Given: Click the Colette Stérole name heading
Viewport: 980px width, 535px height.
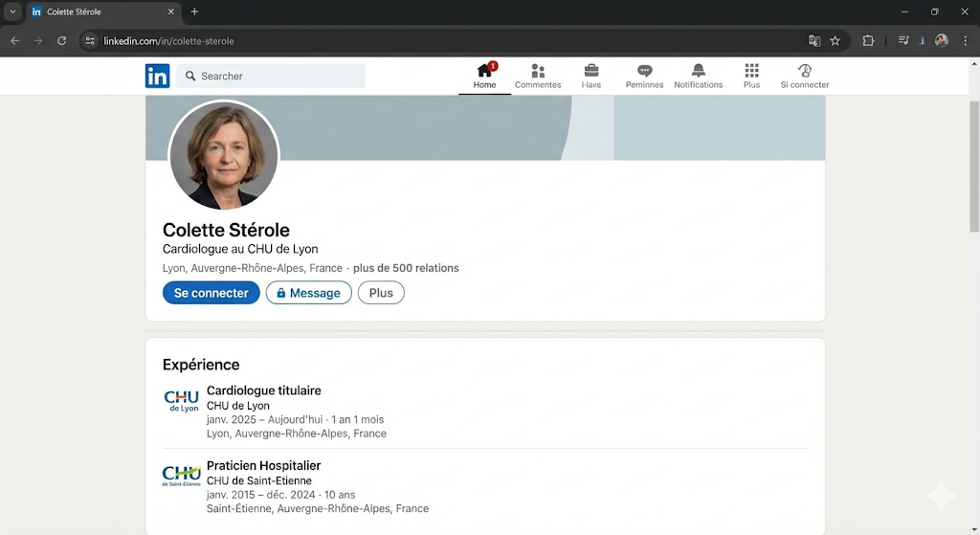Looking at the screenshot, I should tap(226, 230).
